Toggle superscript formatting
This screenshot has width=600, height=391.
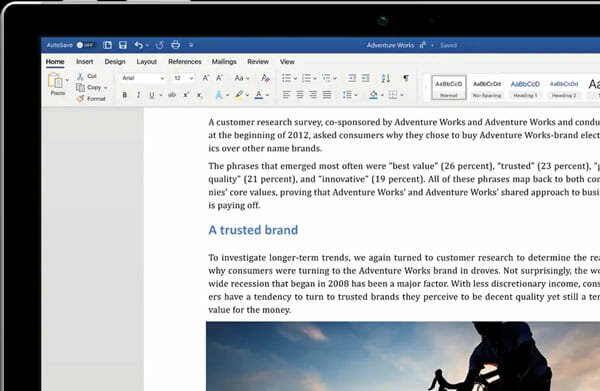pos(186,95)
